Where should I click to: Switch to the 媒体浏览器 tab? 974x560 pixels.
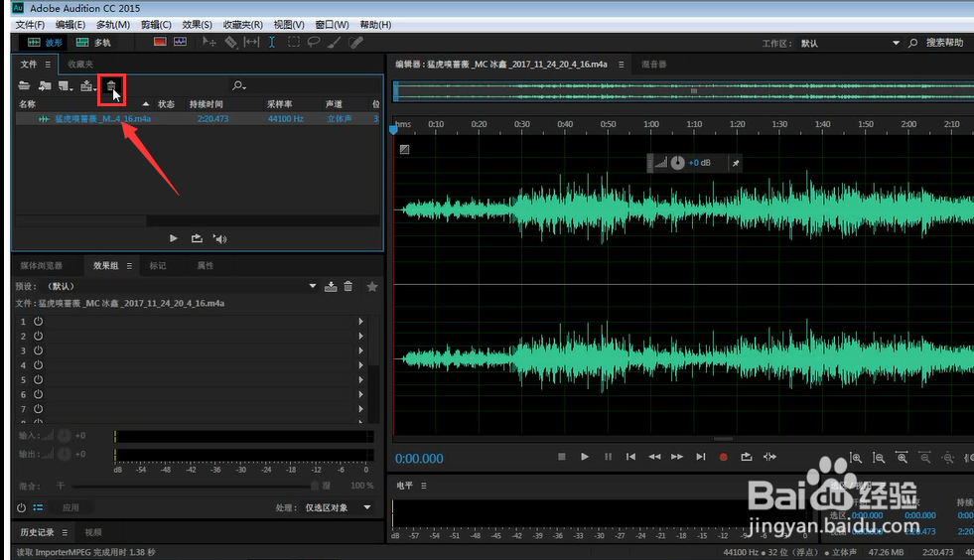click(41, 265)
